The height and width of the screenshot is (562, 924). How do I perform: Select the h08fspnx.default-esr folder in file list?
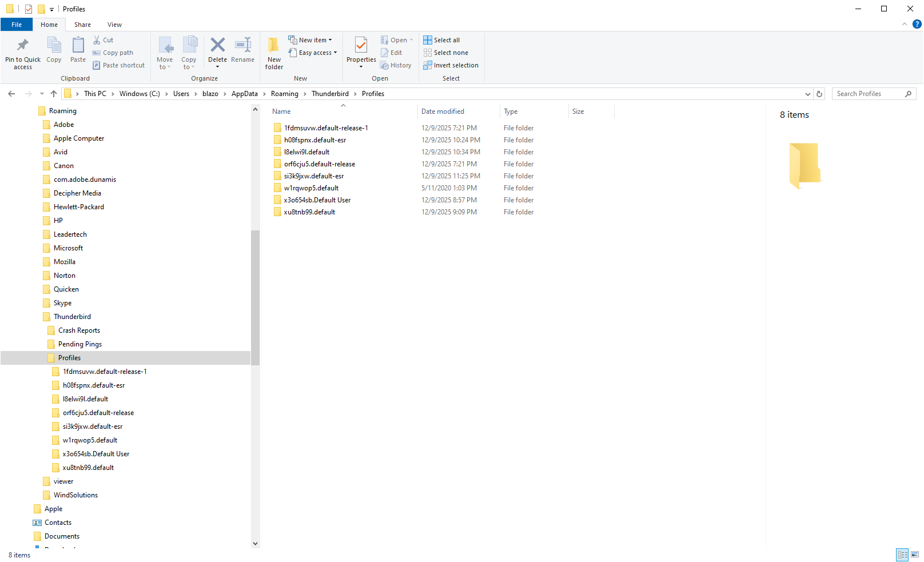(x=315, y=140)
